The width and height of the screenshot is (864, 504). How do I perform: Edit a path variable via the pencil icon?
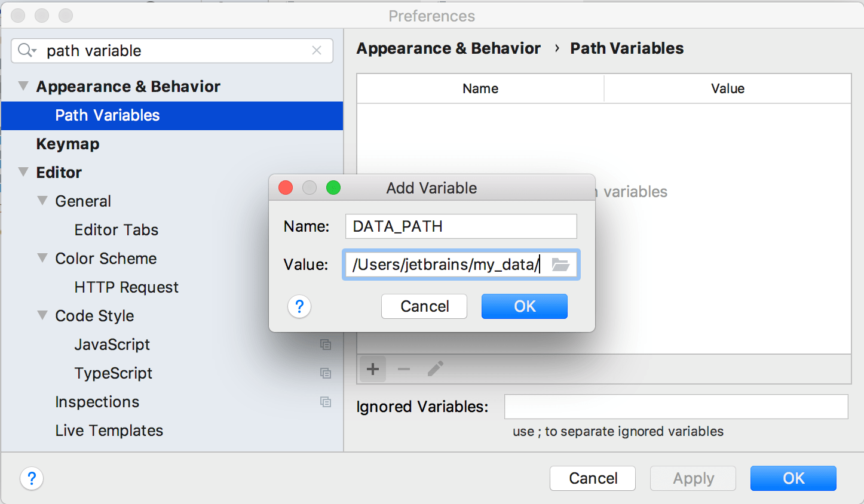point(436,369)
